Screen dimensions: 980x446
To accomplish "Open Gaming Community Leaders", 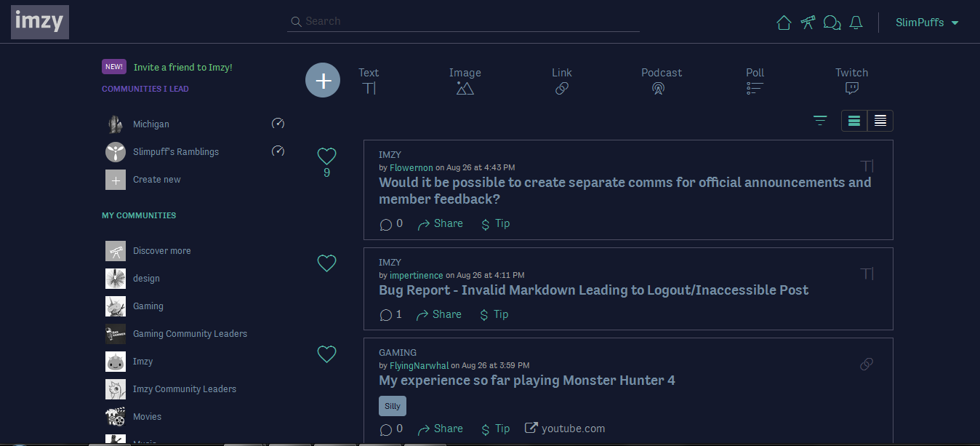I will click(190, 334).
